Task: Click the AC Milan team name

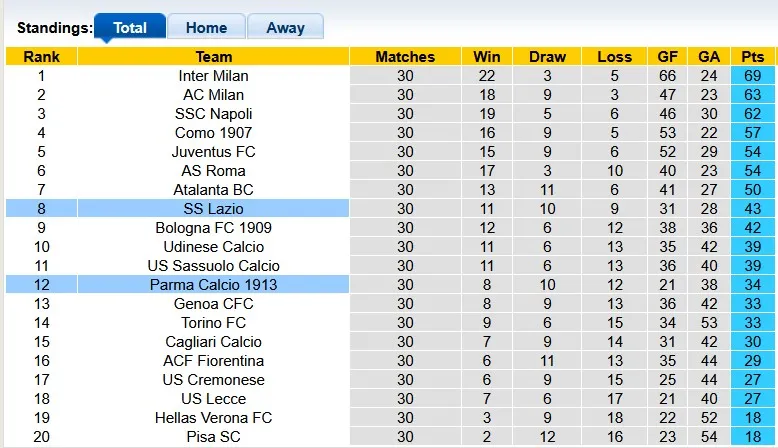Action: point(213,95)
